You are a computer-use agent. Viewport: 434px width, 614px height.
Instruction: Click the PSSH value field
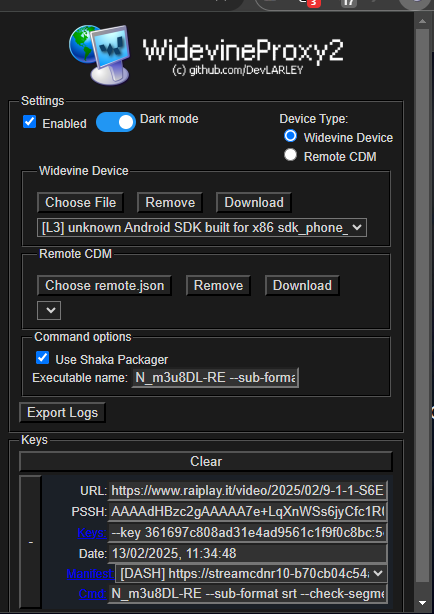pos(248,511)
